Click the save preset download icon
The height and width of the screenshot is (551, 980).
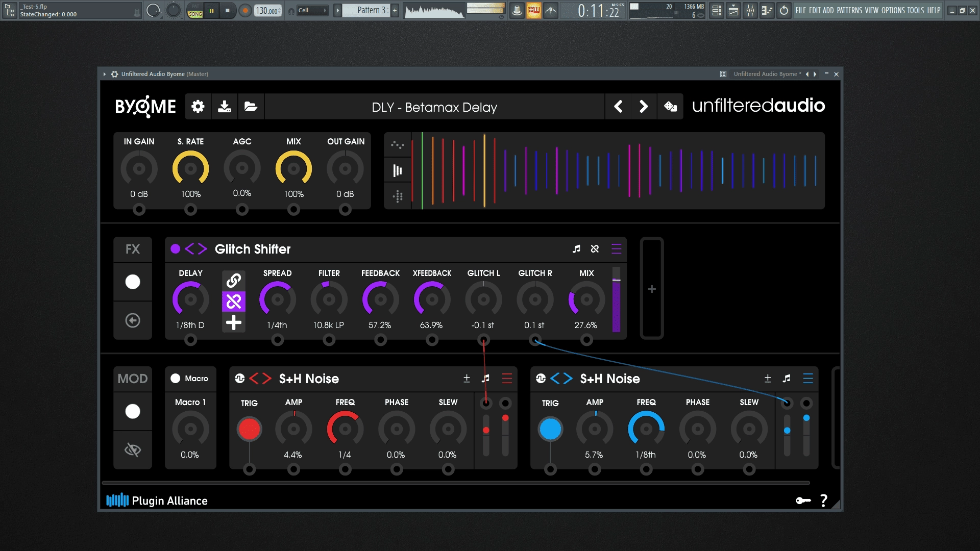[224, 107]
